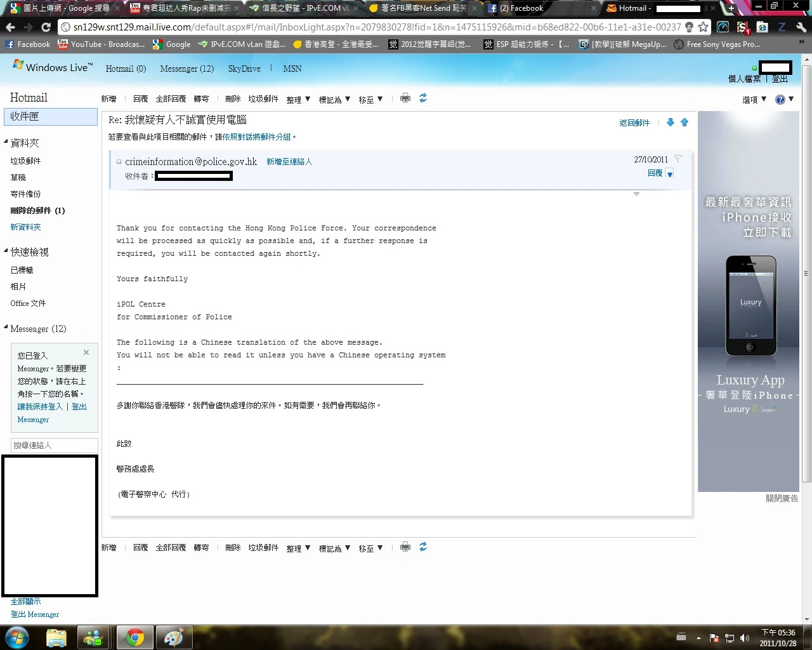The width and height of the screenshot is (812, 650).
Task: Go to next message with down arrow
Action: pos(671,123)
